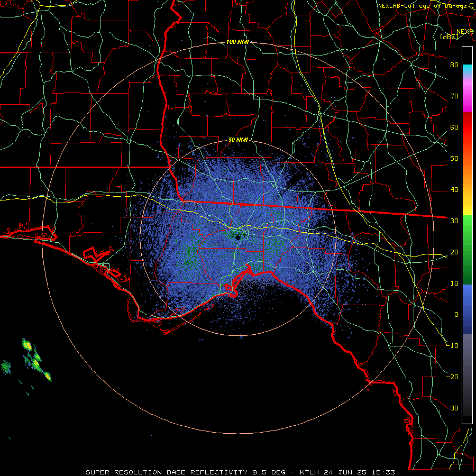Click the -10 dBZ label on the scale
The width and height of the screenshot is (476, 476).
(x=453, y=345)
